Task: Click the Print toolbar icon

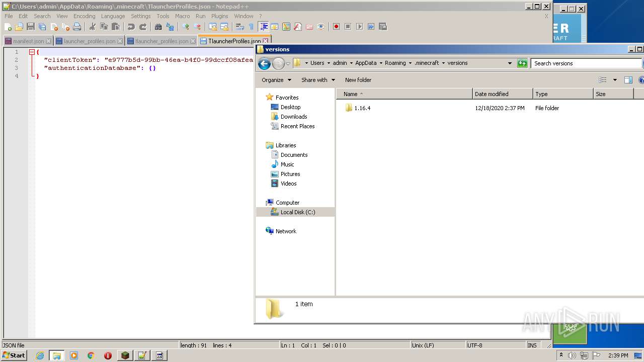Action: click(77, 27)
